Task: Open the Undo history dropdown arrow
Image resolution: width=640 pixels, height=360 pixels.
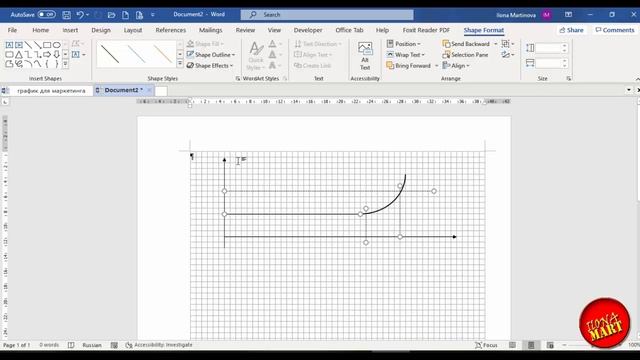Action: (87, 15)
